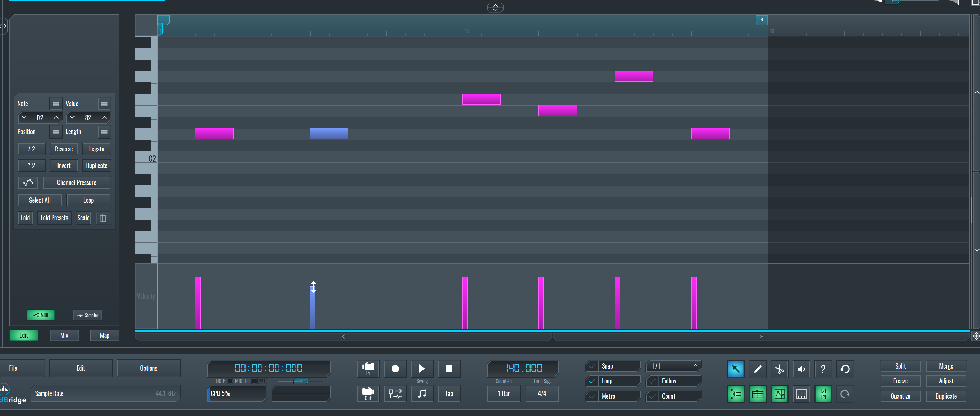Click the 140.000 tempo display
The width and height of the screenshot is (980, 416).
[x=522, y=368]
